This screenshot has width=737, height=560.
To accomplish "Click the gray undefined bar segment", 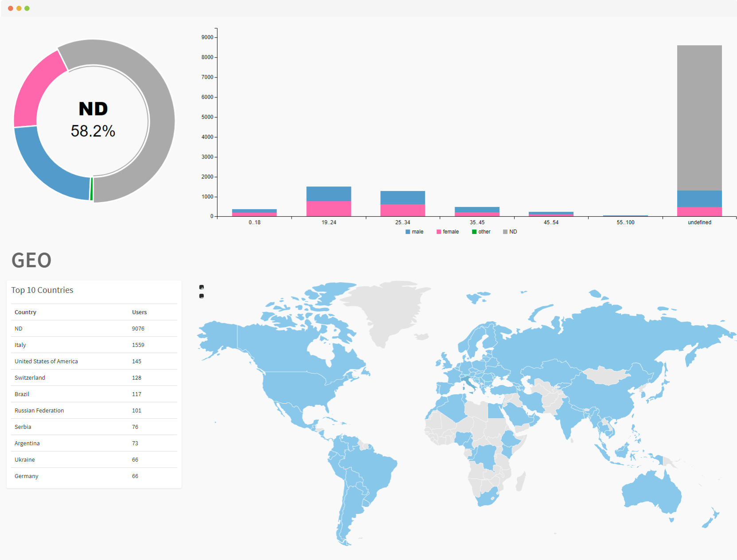I will tap(699, 118).
